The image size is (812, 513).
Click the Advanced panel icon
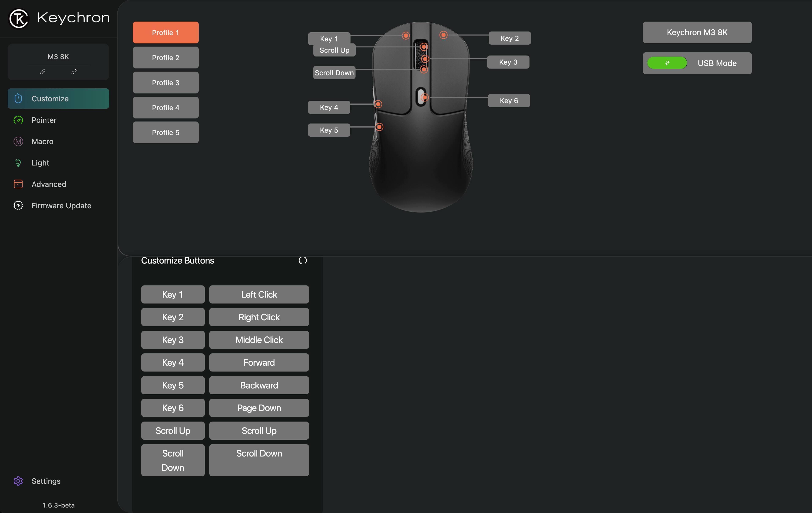18,184
